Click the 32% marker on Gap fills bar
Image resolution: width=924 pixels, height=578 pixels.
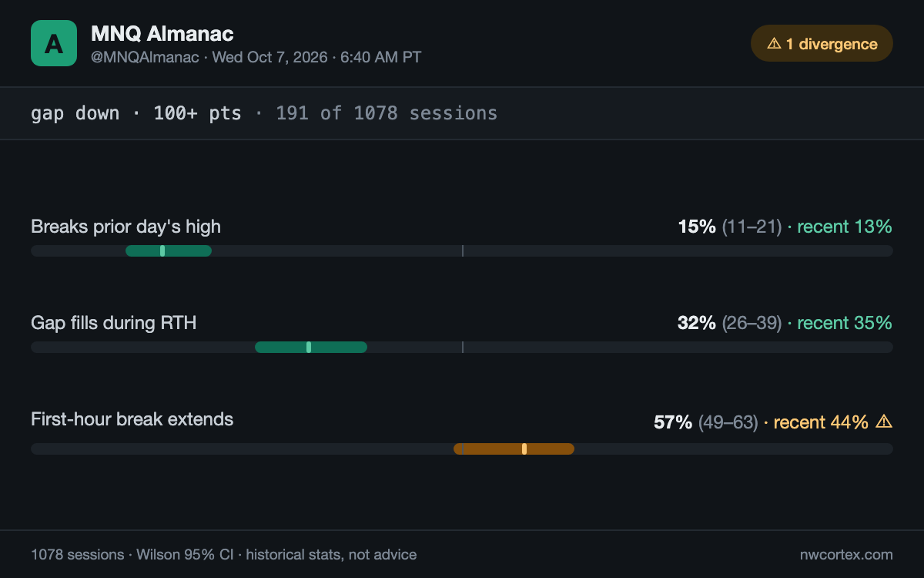point(309,347)
